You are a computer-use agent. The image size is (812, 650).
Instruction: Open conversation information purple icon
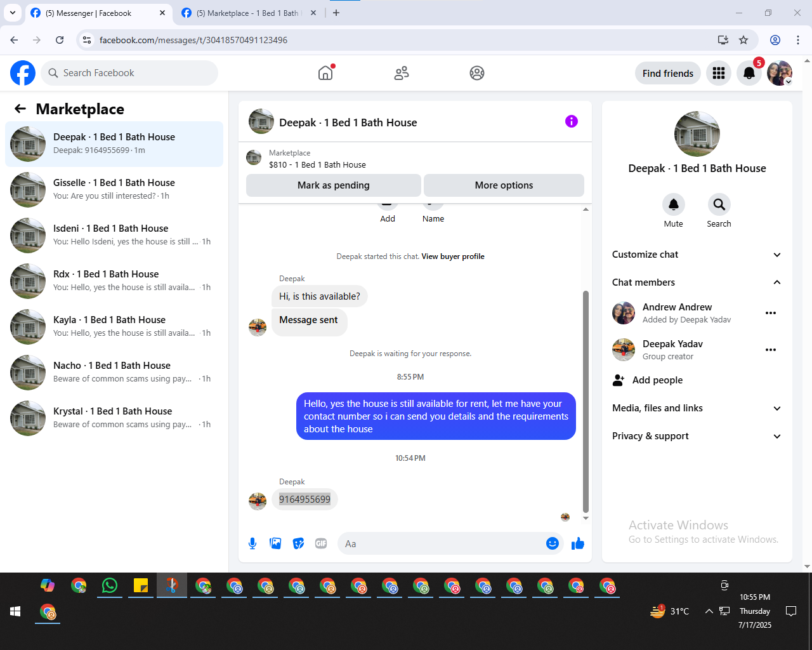coord(572,121)
